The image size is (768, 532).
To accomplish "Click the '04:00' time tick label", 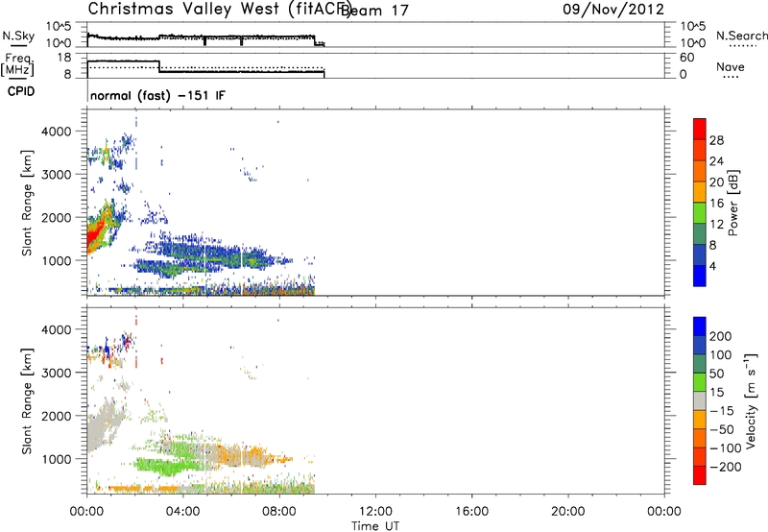I will pyautogui.click(x=183, y=512).
